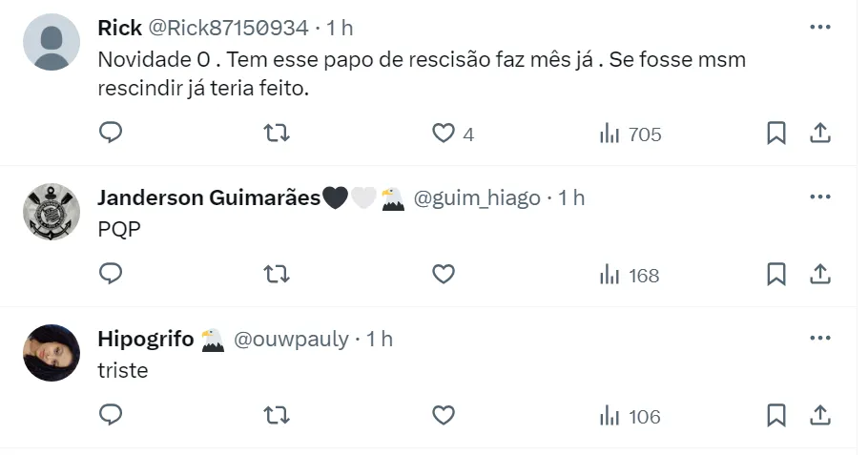The width and height of the screenshot is (868, 455).
Task: Reply to Rick's tweet
Action: pos(111,134)
